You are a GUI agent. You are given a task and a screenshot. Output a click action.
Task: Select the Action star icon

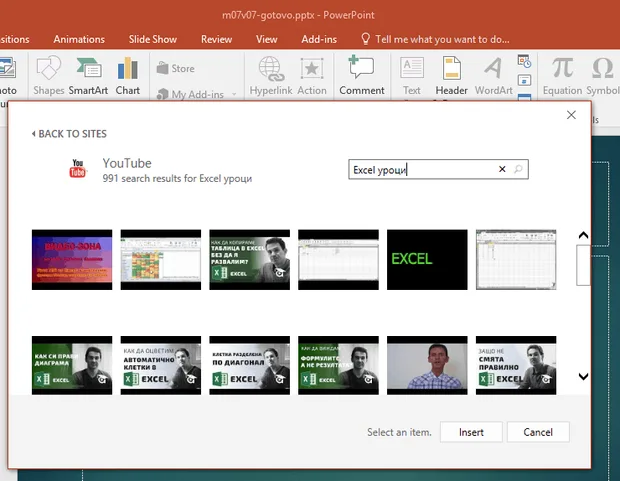pos(312,68)
